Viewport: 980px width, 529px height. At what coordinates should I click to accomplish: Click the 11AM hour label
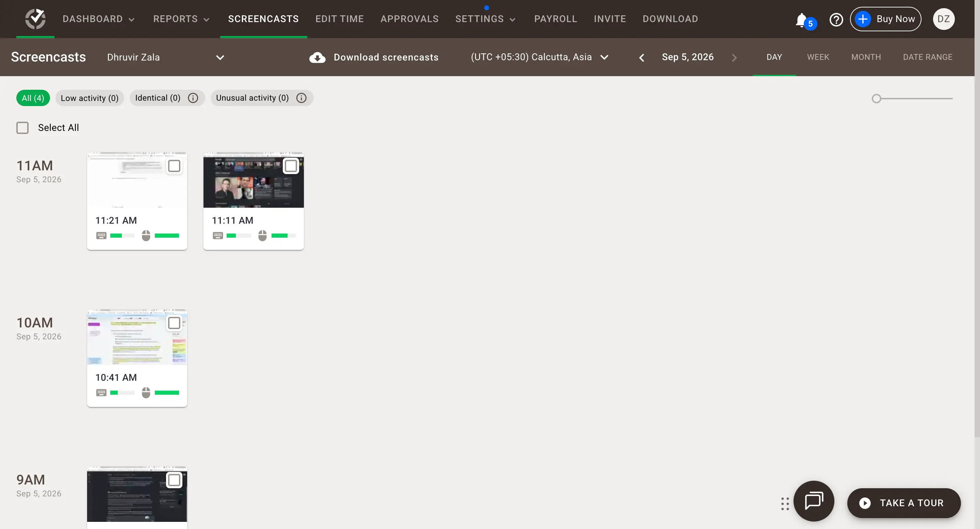[35, 166]
